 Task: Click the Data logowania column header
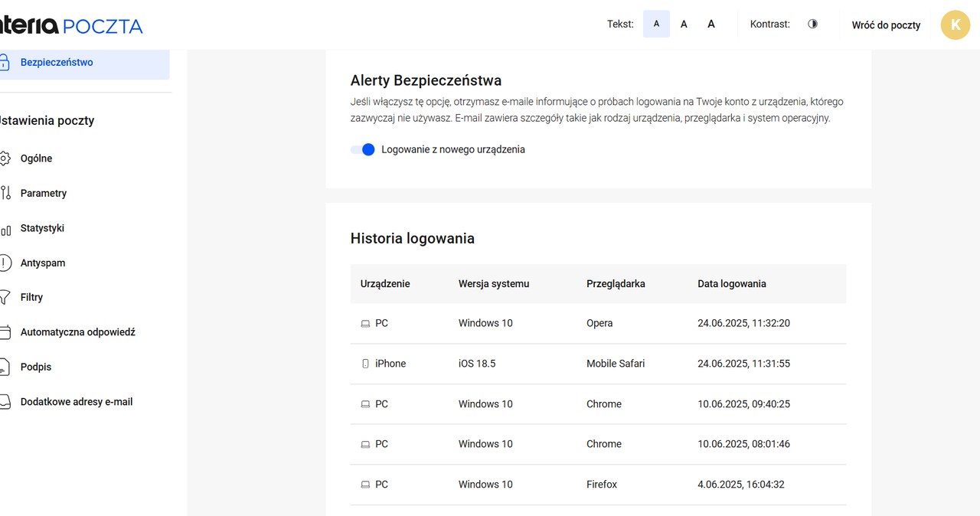tap(732, 283)
